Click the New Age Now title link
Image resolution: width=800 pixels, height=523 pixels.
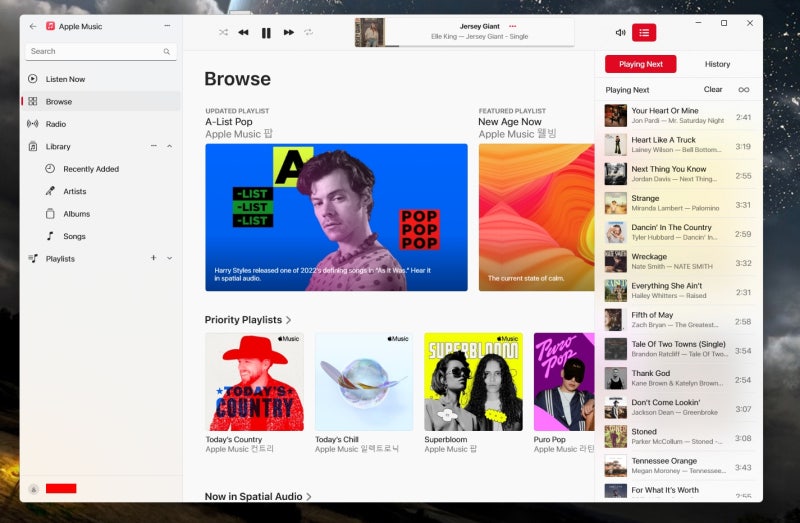tap(510, 122)
